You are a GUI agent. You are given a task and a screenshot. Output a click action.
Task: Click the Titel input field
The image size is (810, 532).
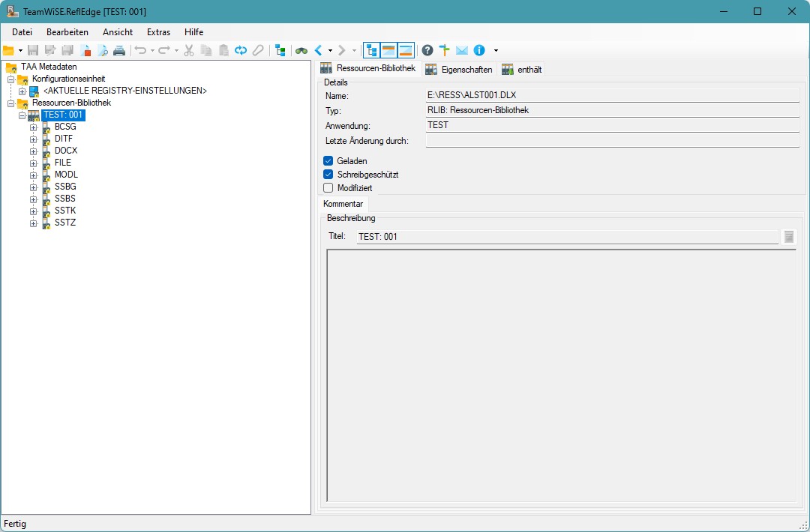click(567, 237)
